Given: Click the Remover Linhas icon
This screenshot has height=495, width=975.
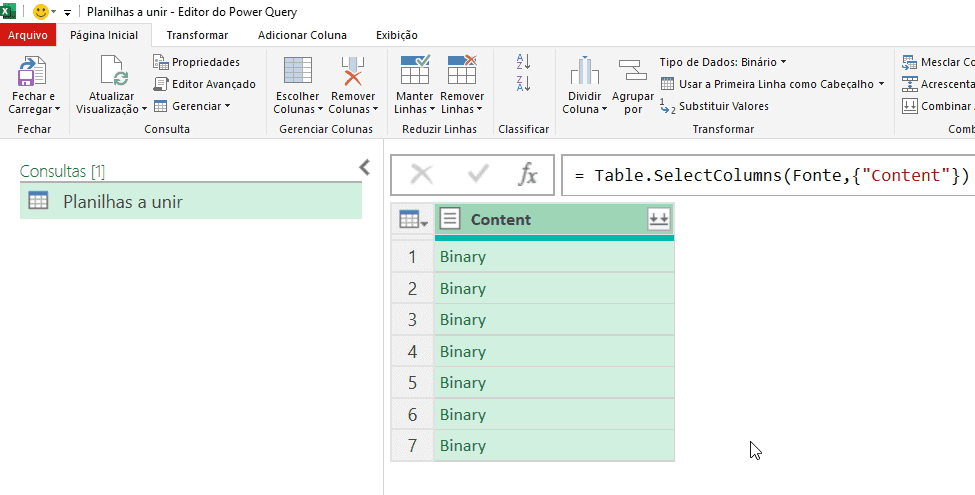Looking at the screenshot, I should (462, 70).
